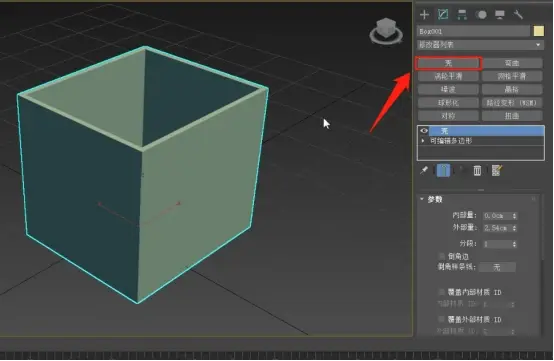Image resolution: width=554 pixels, height=361 pixels.
Task: Click the 对称 modifier button
Action: coord(448,116)
